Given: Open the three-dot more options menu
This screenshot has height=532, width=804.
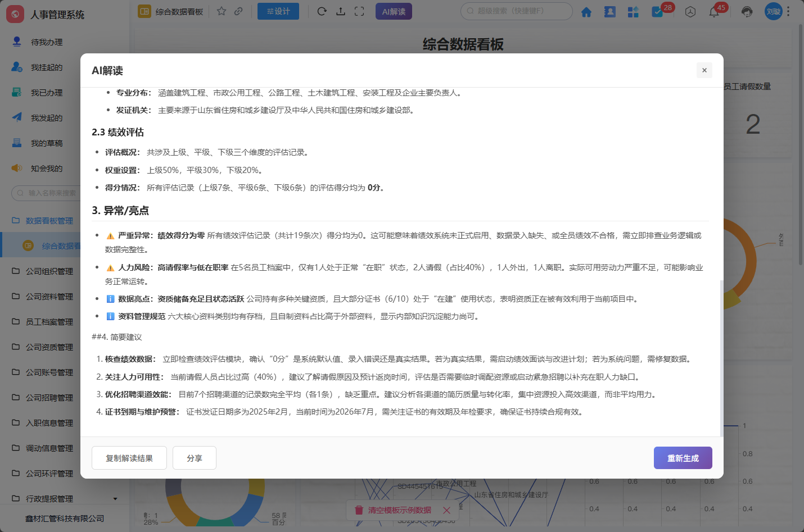Looking at the screenshot, I should (x=788, y=11).
